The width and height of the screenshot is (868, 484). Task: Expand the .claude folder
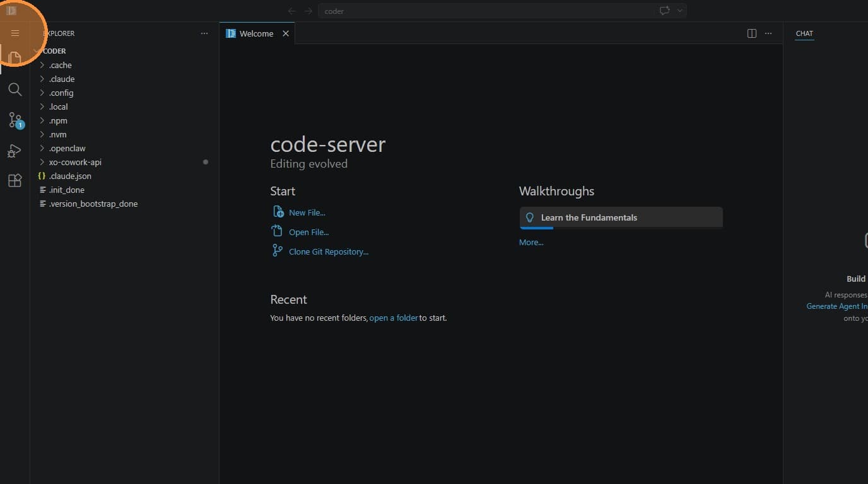tap(125, 79)
